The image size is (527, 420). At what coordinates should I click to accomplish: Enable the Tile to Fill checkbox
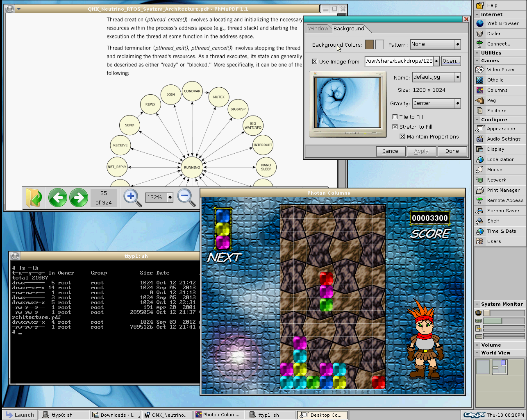click(395, 117)
